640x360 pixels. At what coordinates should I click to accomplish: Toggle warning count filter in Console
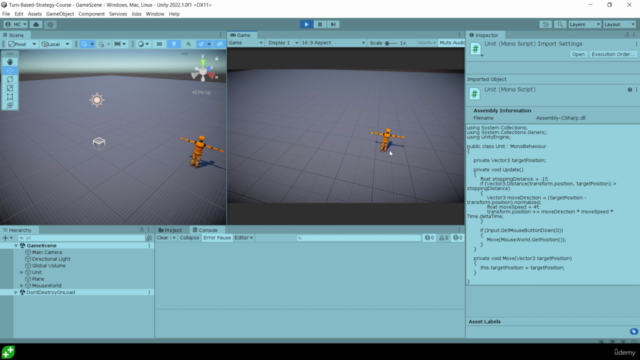[444, 238]
